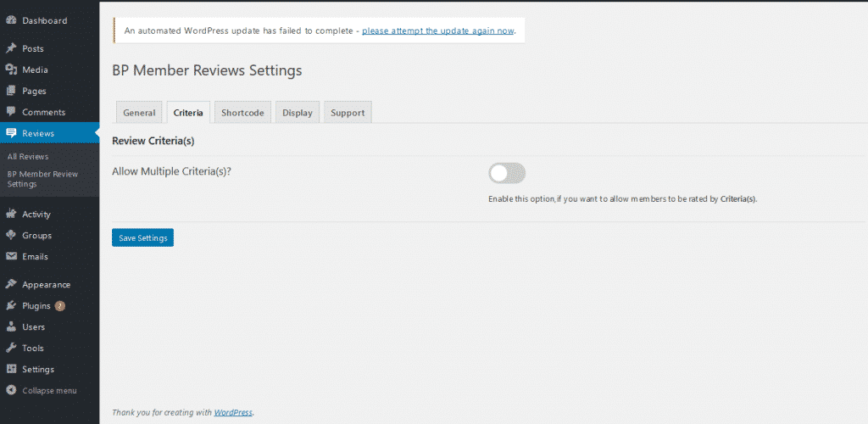Click the Activity icon in sidebar
The height and width of the screenshot is (424, 868).
click(x=10, y=214)
